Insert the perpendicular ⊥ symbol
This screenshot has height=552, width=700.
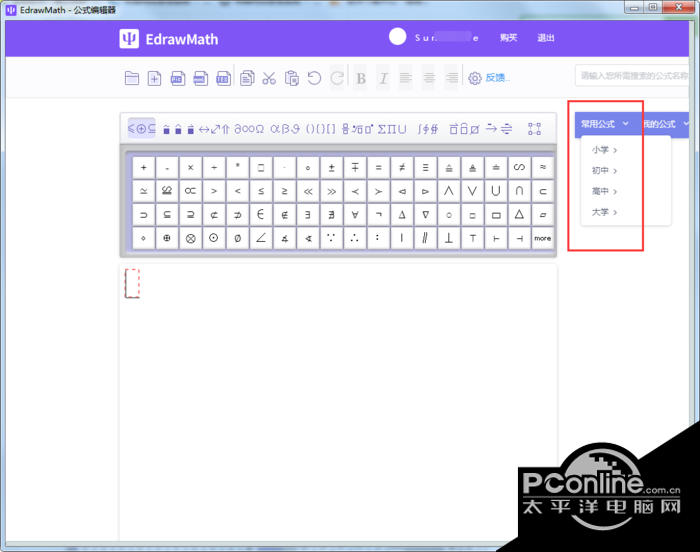click(x=449, y=238)
